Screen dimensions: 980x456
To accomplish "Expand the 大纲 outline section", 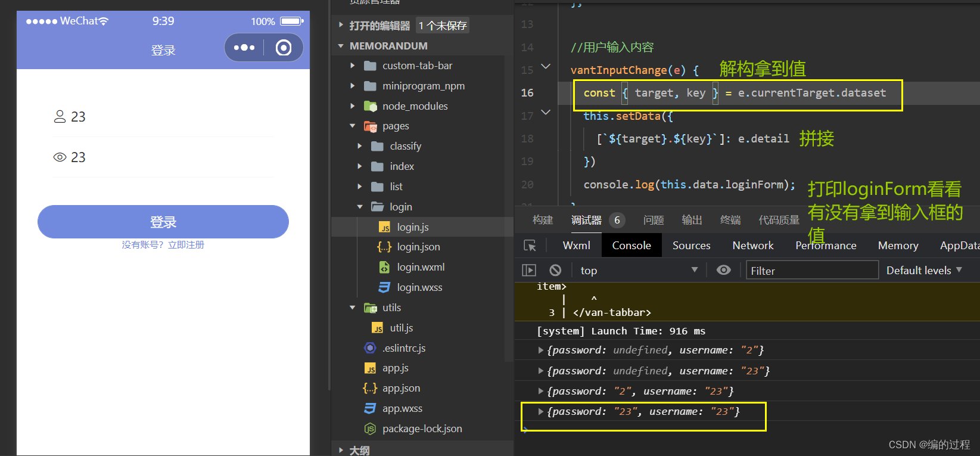I will coord(341,450).
